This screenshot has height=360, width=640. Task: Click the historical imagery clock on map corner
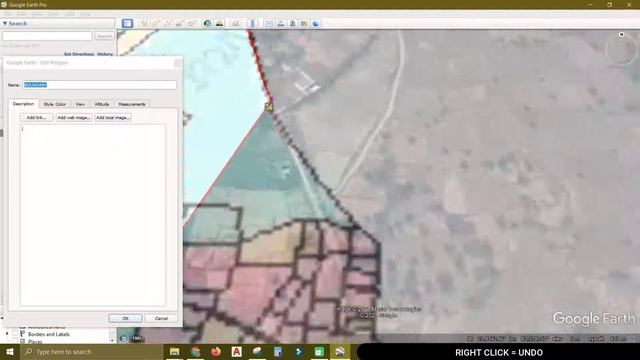(x=123, y=338)
